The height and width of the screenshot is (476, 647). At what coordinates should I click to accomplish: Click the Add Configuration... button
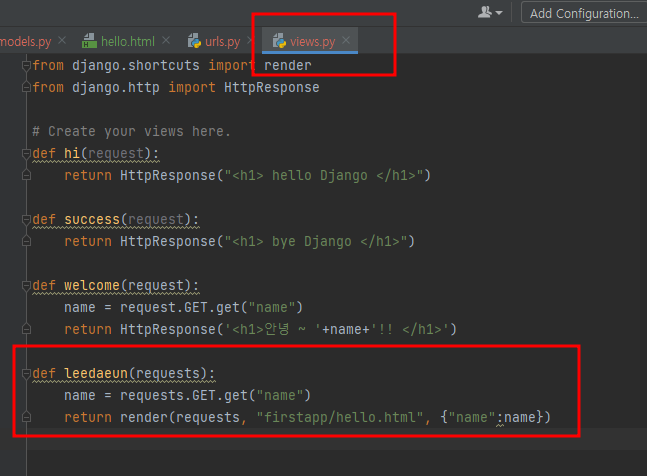pyautogui.click(x=584, y=13)
